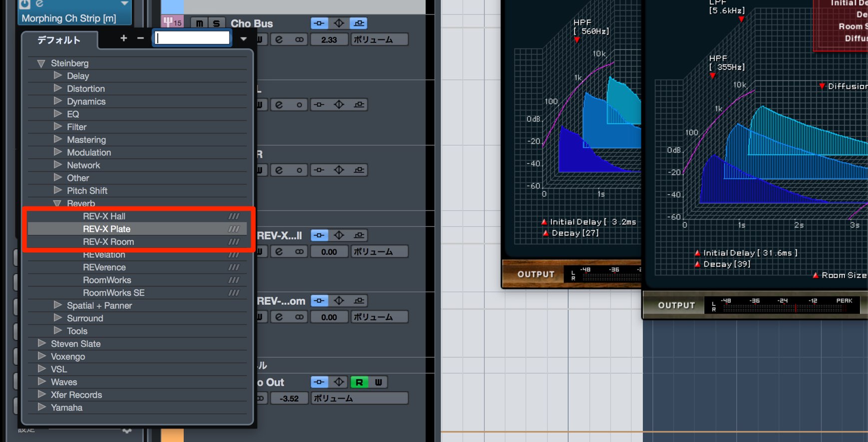
Task: Click the diamond pan icon on Cho Bus
Action: [x=339, y=23]
